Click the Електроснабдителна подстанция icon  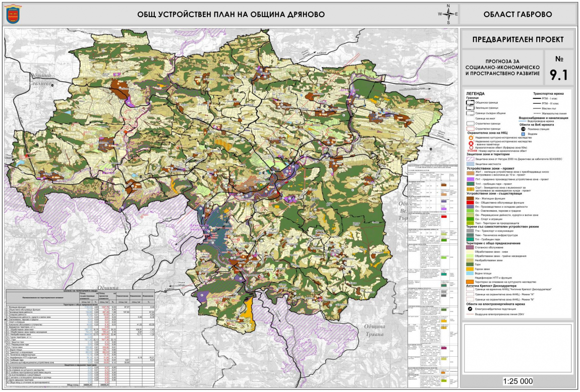(470, 309)
